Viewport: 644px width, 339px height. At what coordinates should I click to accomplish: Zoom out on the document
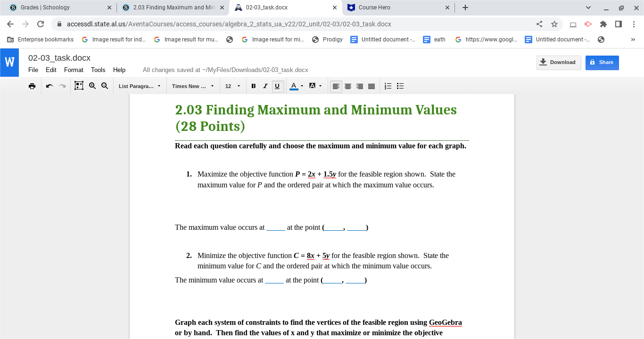coord(105,86)
